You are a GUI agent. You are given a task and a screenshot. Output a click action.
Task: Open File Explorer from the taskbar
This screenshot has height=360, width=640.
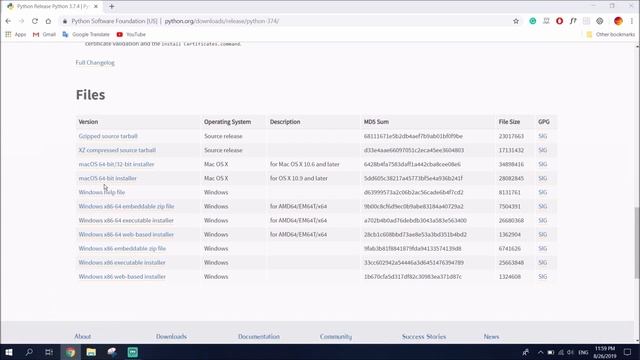91,352
